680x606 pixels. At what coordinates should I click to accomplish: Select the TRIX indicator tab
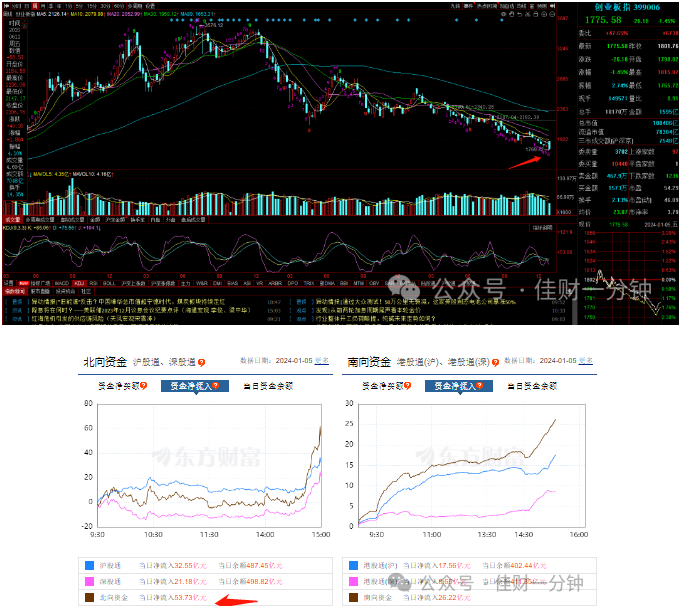309,283
